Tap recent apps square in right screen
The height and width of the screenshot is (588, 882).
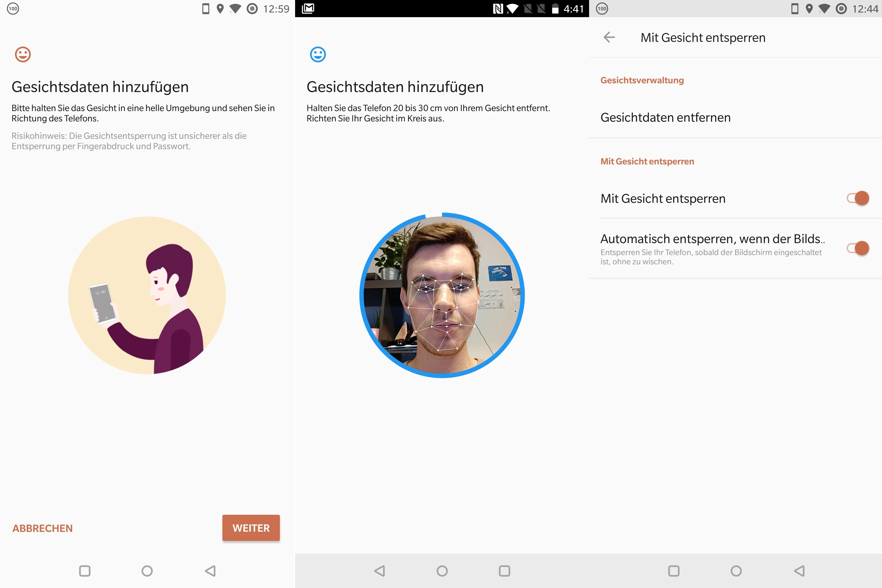pos(674,571)
